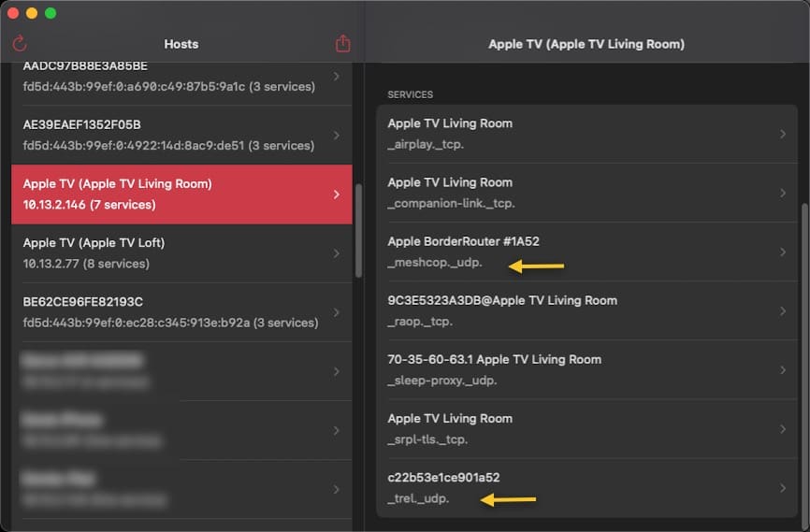Click 9C3E5323A3DB@Apple TV Living Room text
Image resolution: width=810 pixels, height=532 pixels.
[502, 301]
